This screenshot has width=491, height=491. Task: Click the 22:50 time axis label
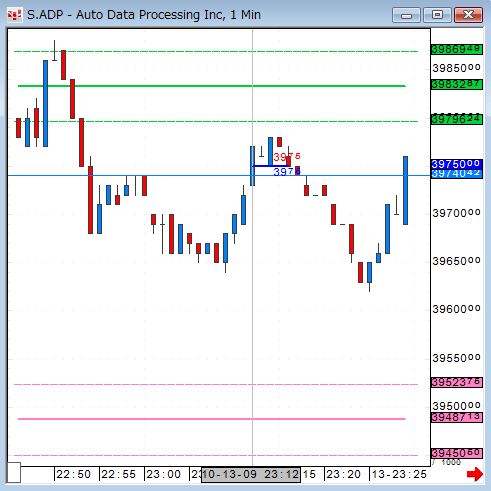pos(73,474)
